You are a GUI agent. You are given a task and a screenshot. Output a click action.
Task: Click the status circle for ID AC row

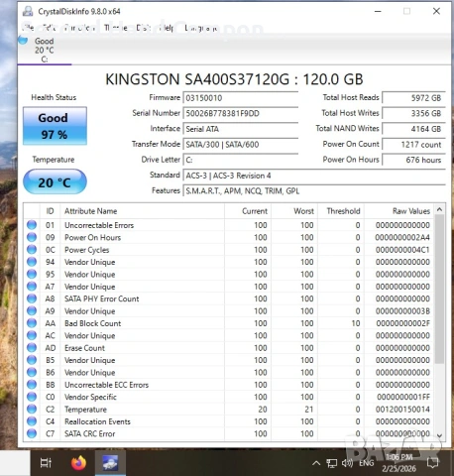click(x=32, y=335)
